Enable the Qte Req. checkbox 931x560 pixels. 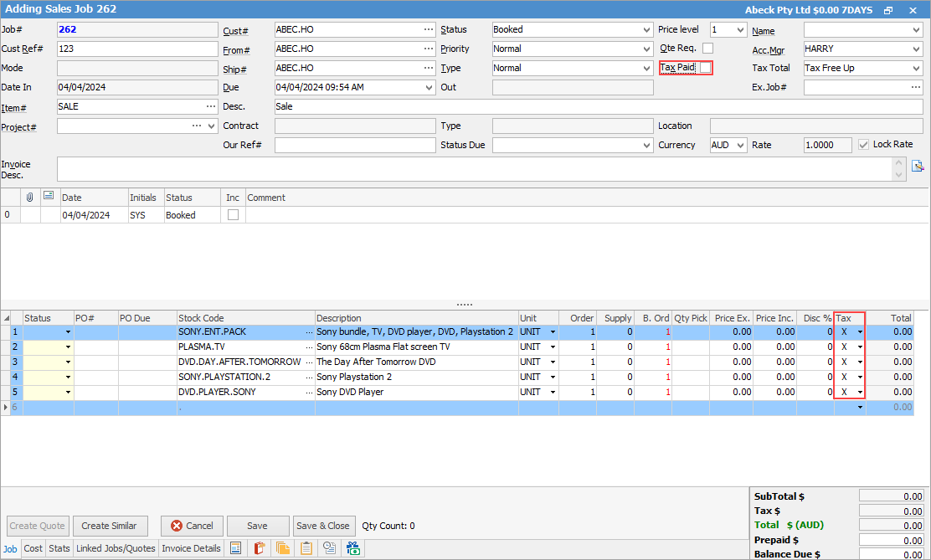coord(707,49)
